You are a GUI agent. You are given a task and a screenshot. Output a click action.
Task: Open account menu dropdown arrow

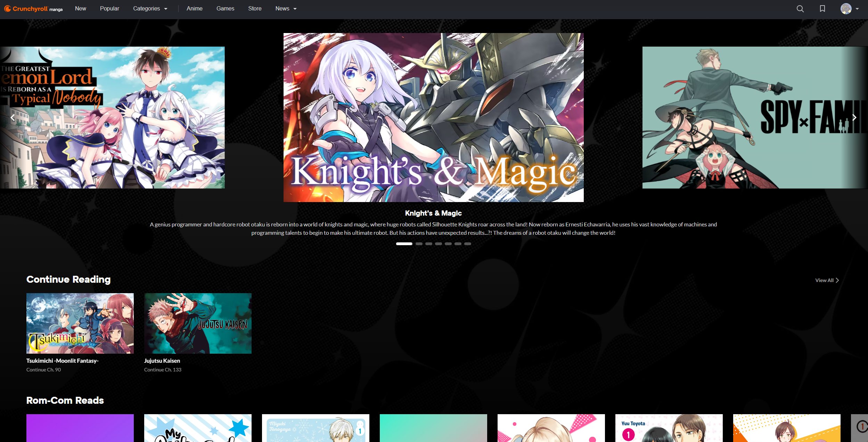point(857,9)
